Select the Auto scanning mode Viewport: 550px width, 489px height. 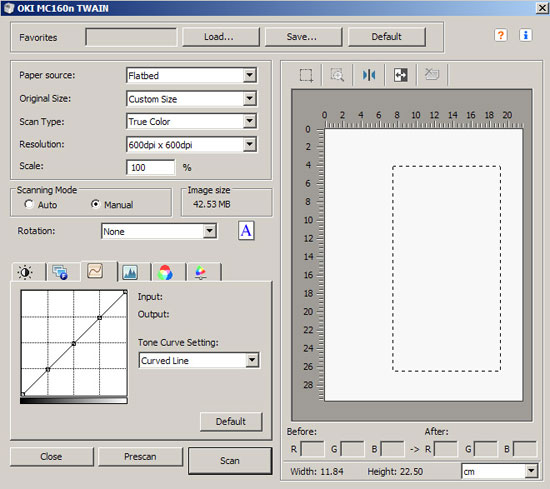click(x=29, y=204)
